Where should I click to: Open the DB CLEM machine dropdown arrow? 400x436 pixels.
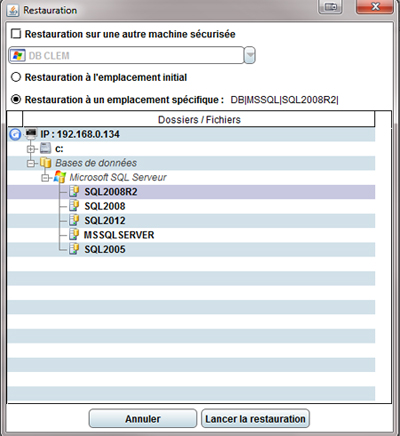(x=250, y=55)
